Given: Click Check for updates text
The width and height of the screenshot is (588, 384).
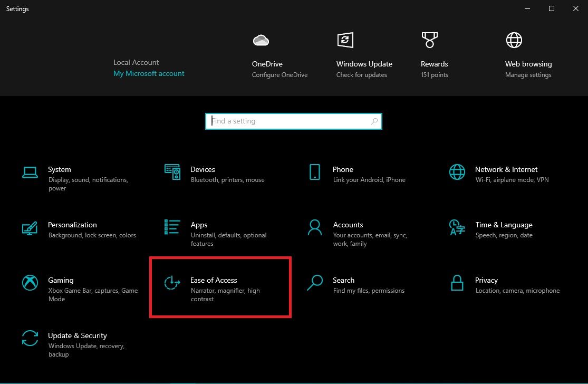Looking at the screenshot, I should pos(361,75).
